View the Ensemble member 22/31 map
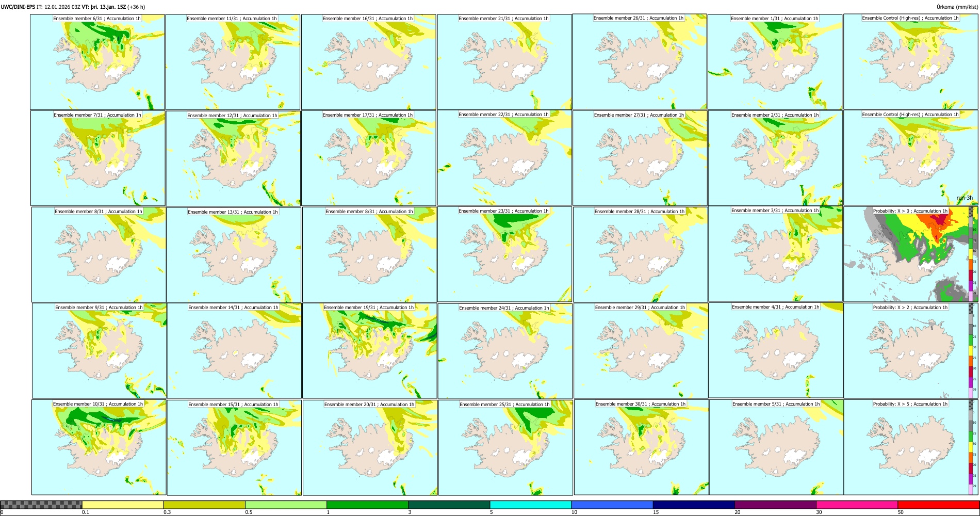Image resolution: width=980 pixels, height=516 pixels. pos(504,158)
